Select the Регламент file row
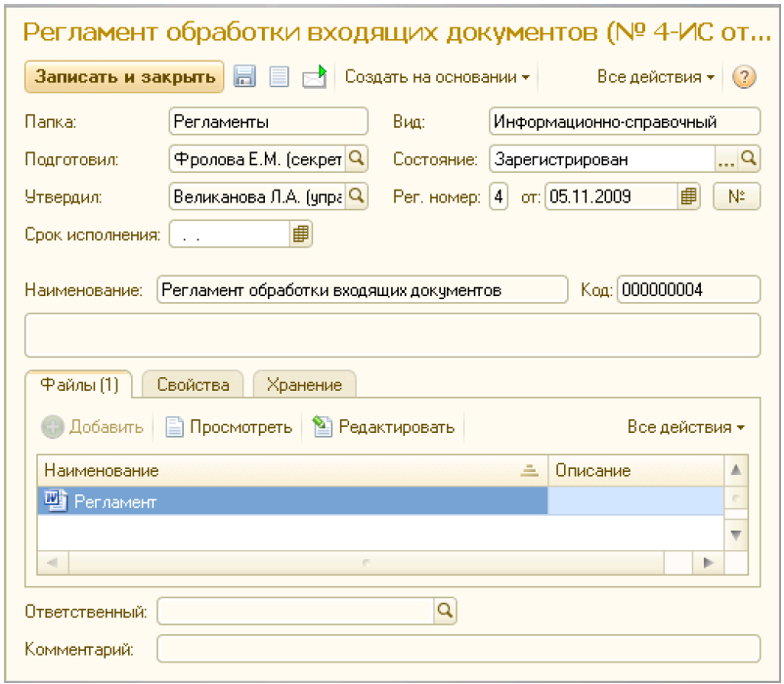Image resolution: width=784 pixels, height=684 pixels. [x=380, y=500]
